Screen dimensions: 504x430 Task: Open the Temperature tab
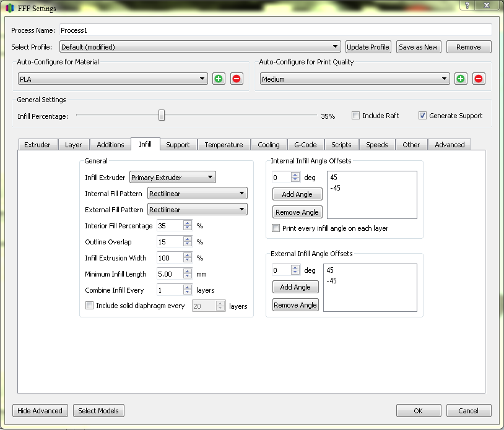pyautogui.click(x=224, y=145)
